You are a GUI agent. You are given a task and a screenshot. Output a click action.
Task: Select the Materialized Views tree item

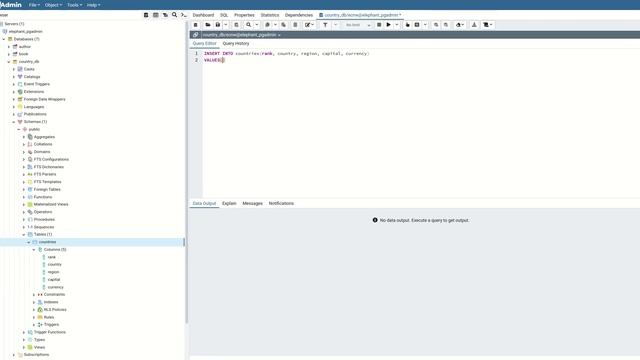point(51,204)
